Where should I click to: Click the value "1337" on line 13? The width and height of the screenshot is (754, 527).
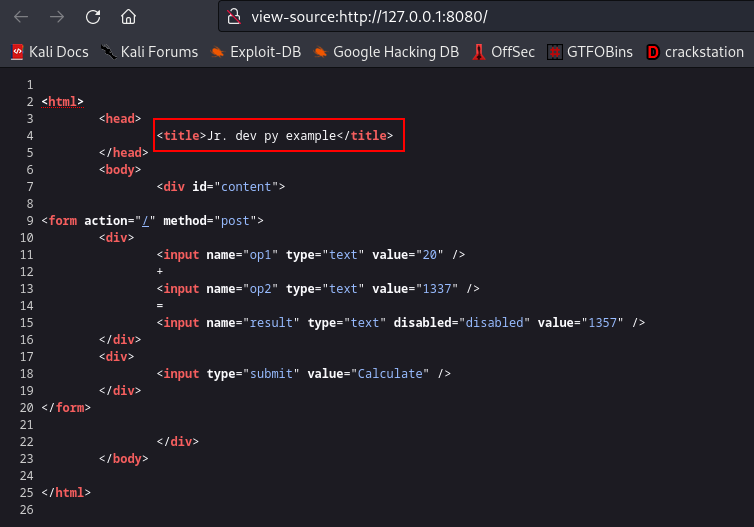(x=437, y=289)
